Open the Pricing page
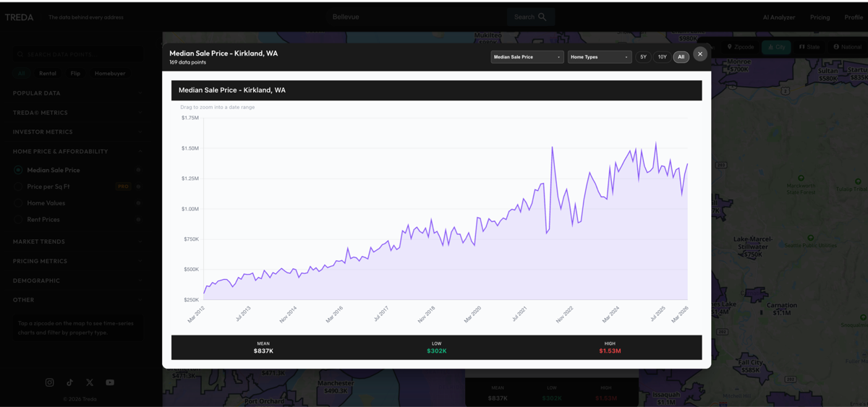Image resolution: width=868 pixels, height=407 pixels. (820, 17)
